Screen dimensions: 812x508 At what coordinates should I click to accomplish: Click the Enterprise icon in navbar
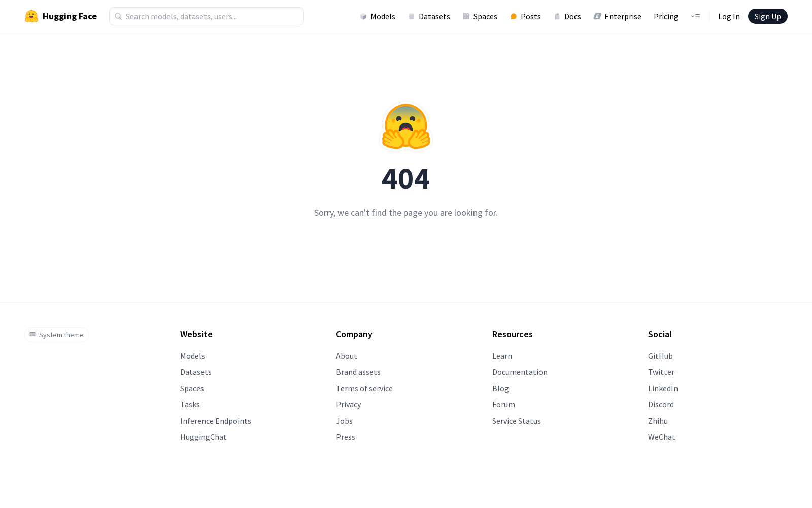[597, 17]
